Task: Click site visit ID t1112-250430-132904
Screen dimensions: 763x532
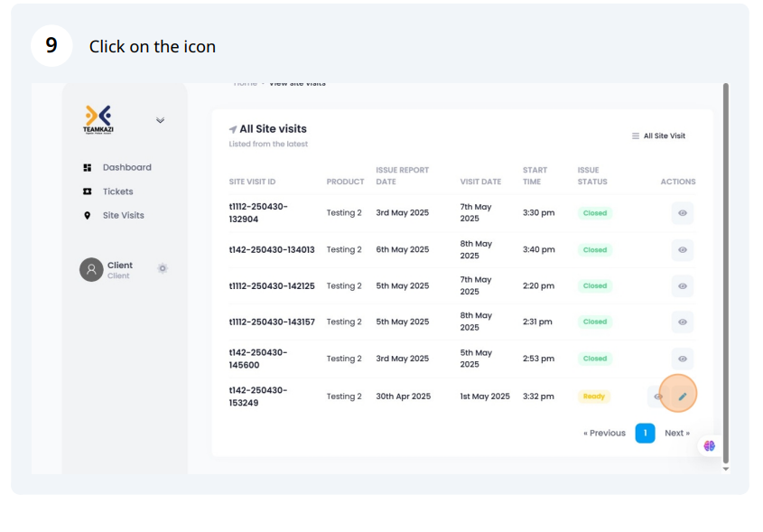Action: click(x=258, y=212)
